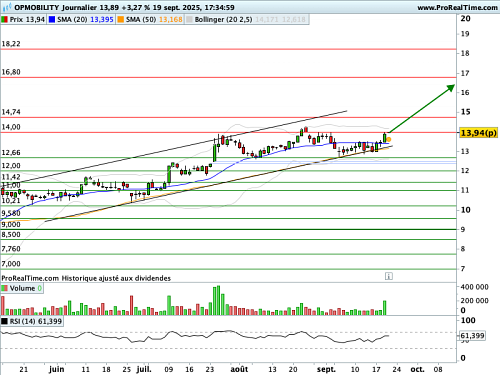Click the price axis value 12
The width and height of the screenshot is (500, 375).
(465, 171)
